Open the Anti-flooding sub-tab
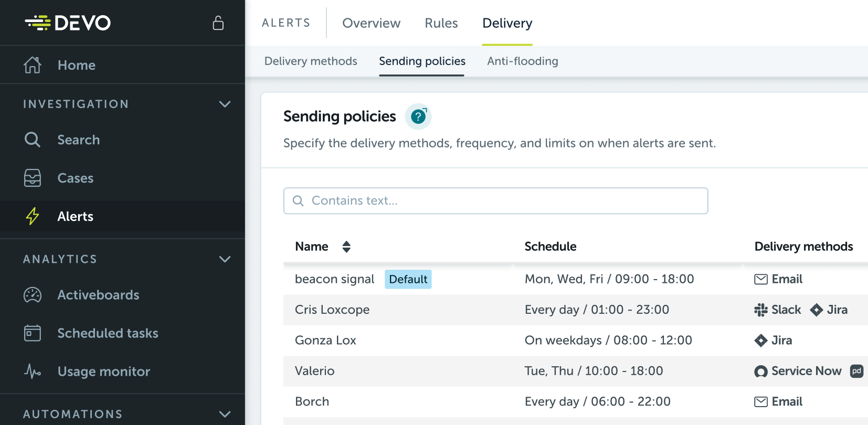This screenshot has height=425, width=868. click(x=522, y=61)
